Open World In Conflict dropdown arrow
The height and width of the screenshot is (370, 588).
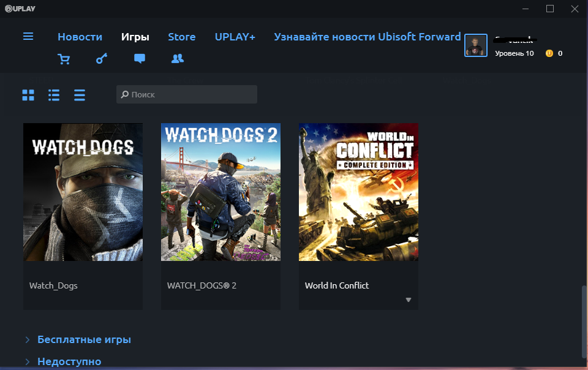pos(409,300)
